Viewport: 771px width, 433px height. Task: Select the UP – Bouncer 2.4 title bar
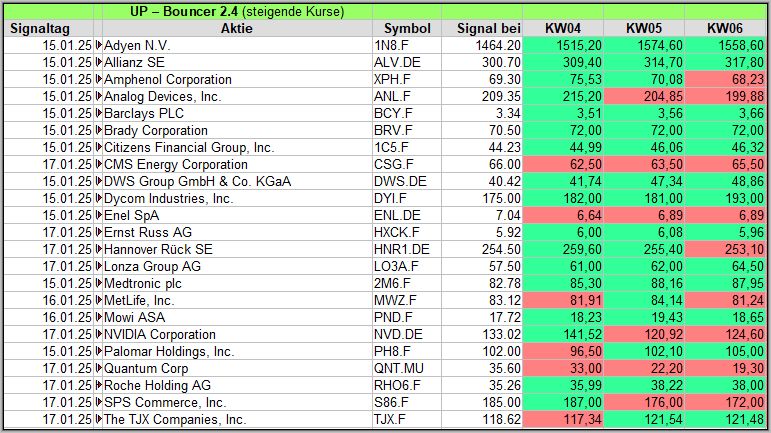(x=236, y=12)
